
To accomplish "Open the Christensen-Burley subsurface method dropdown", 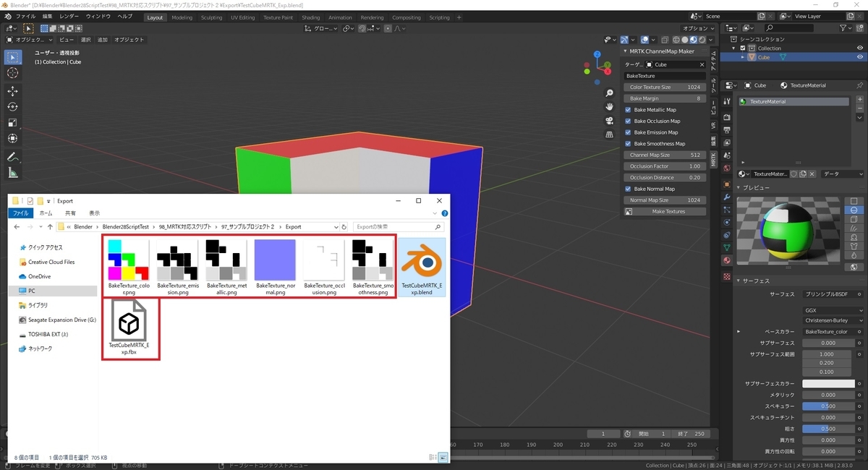I will [832, 320].
